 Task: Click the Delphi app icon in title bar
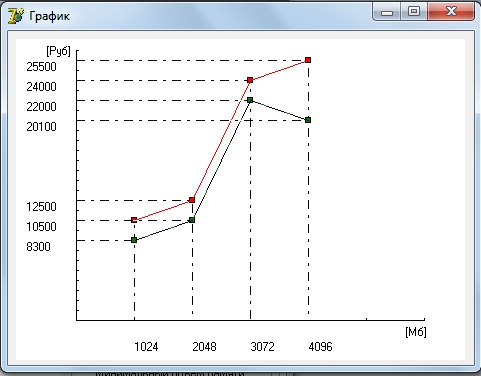15,16
